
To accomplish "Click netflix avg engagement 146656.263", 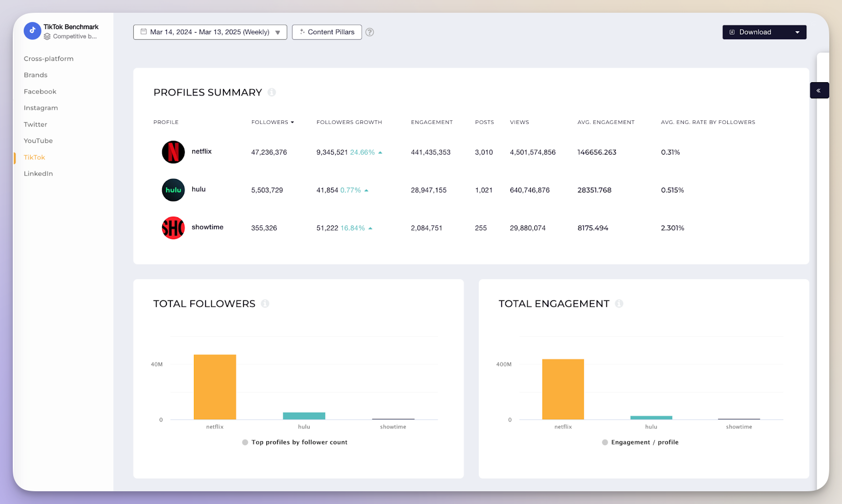I will [597, 153].
